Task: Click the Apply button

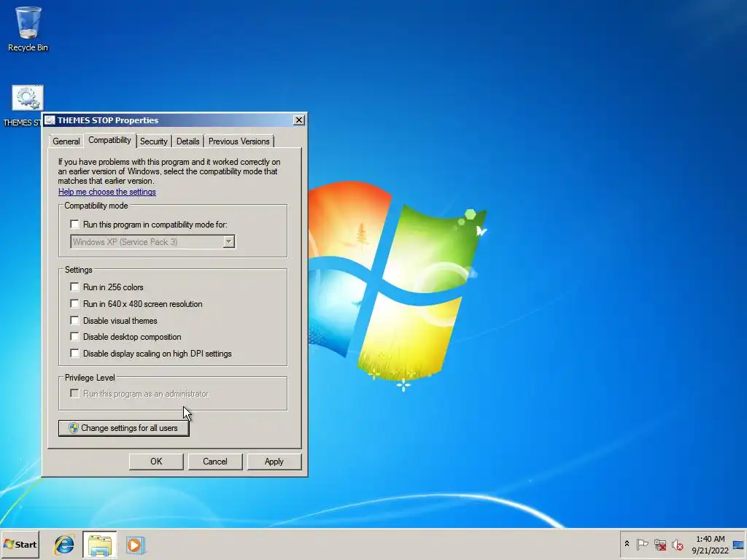Action: (274, 462)
